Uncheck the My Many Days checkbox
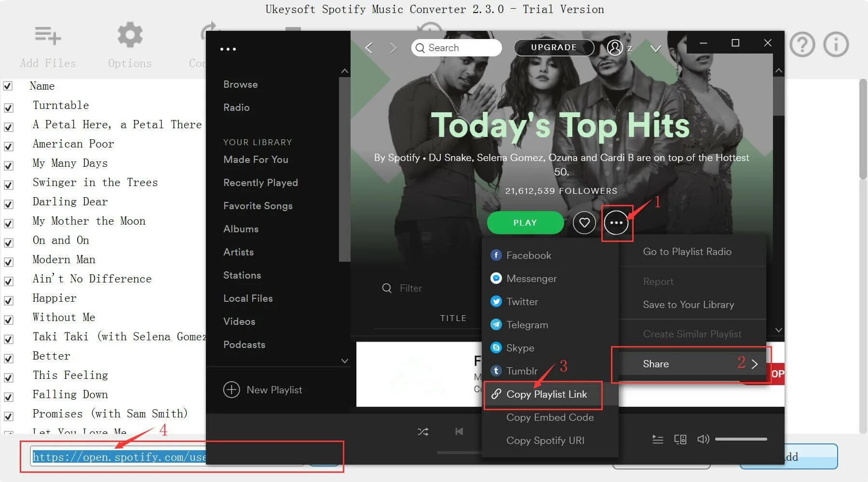 click(8, 166)
